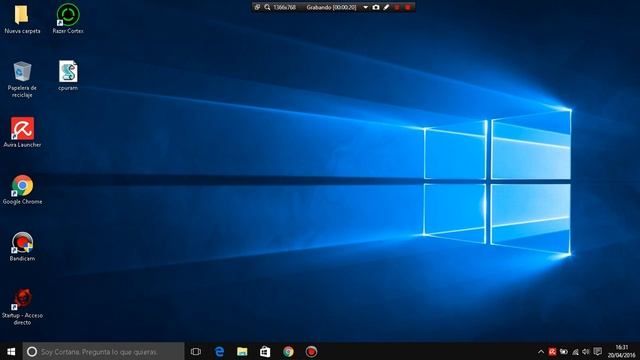Open Task View from the taskbar
This screenshot has width=640, height=360.
196,351
